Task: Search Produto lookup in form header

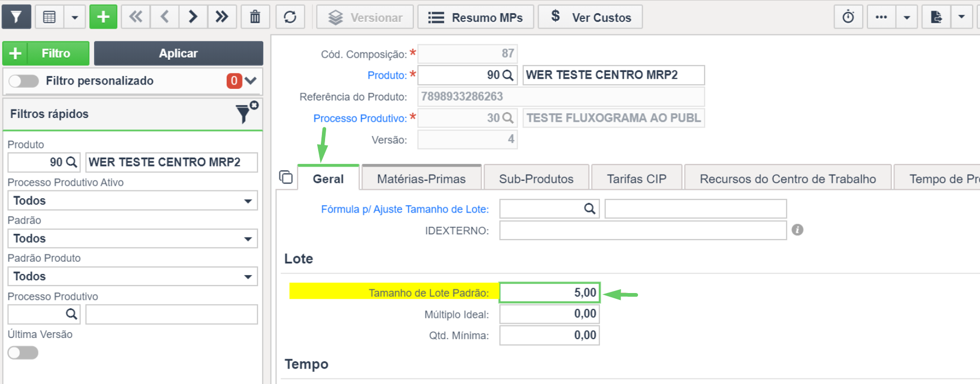Action: (507, 75)
